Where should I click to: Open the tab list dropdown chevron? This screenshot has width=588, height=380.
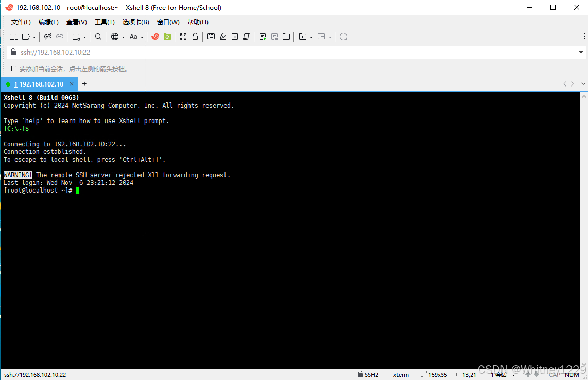583,83
